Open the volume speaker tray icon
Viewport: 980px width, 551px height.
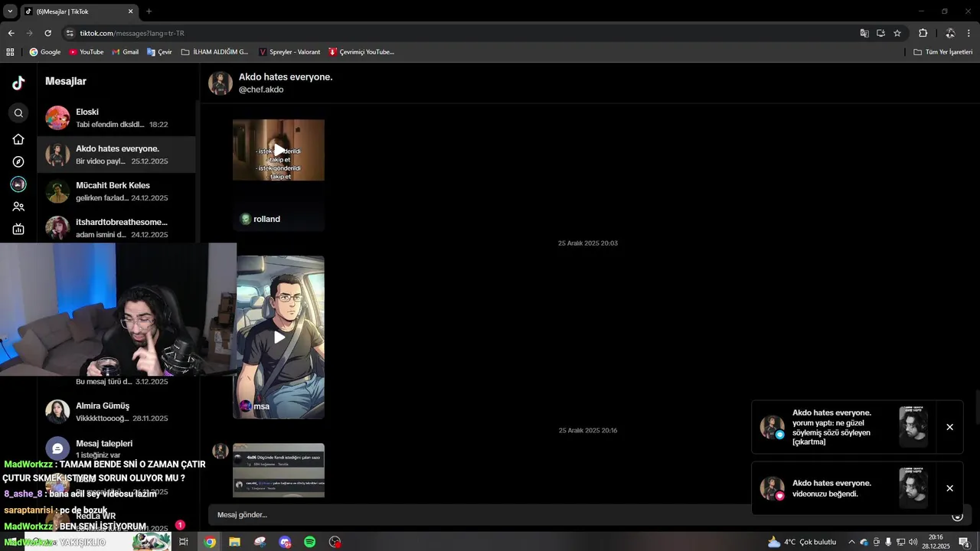pos(913,542)
